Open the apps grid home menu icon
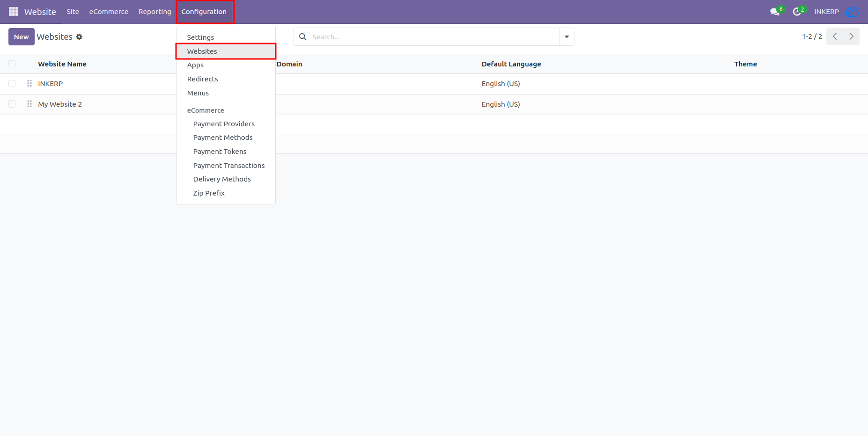This screenshot has height=436, width=868. point(14,12)
